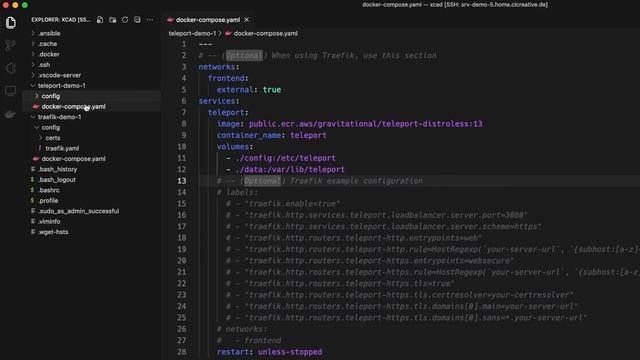Refresh the Explorer file tree
Screen dimensions: 640x360
125,20
